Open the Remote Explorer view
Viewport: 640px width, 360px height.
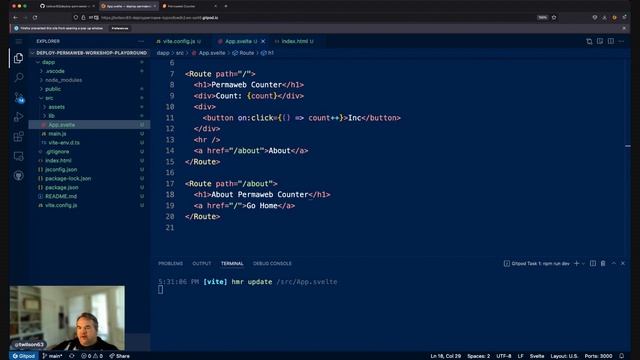point(18,156)
